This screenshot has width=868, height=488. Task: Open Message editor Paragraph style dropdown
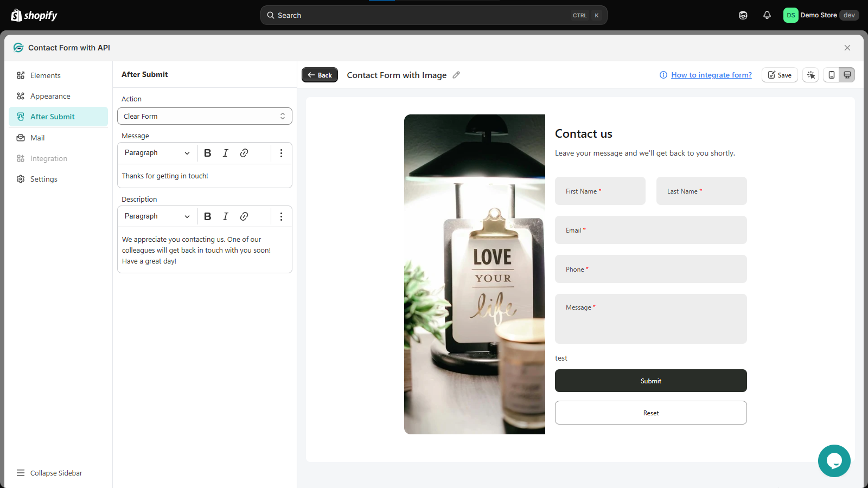pyautogui.click(x=157, y=153)
